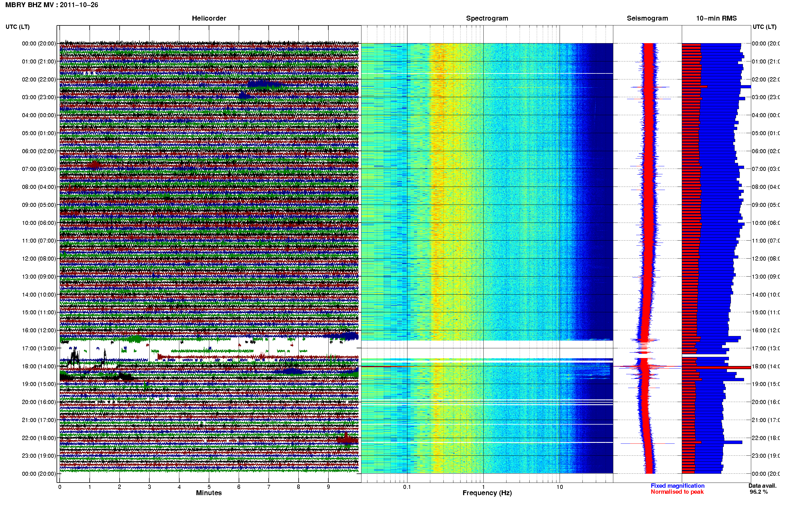The height and width of the screenshot is (508, 812).
Task: Select left time label '20:00 (16:00)'
Action: [39, 402]
